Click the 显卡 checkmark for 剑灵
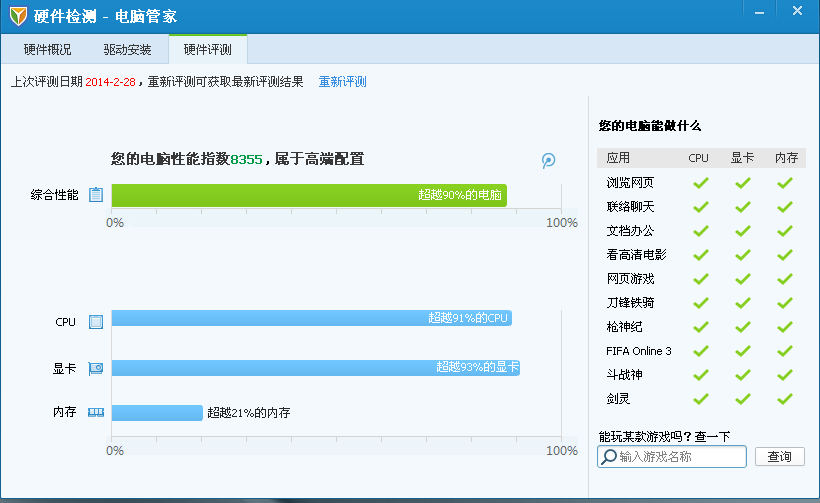 point(742,399)
